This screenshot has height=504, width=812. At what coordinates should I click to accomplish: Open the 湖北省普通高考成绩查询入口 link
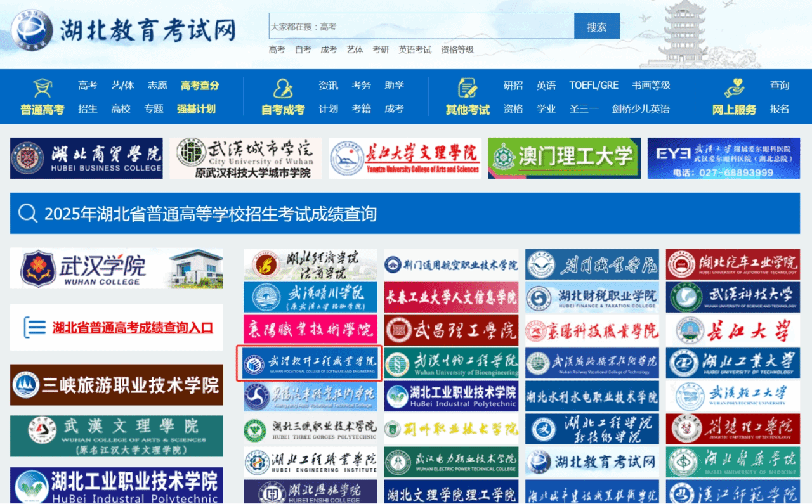[x=133, y=328]
